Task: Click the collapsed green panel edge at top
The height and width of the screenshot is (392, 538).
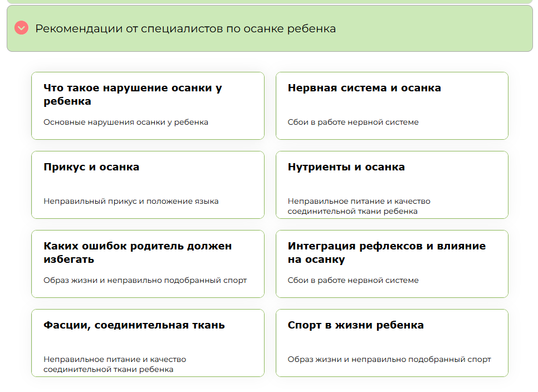Action: pyautogui.click(x=270, y=2)
